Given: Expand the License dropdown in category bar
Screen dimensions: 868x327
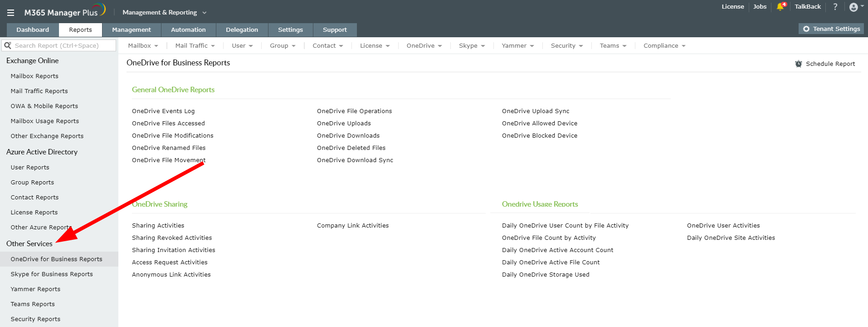Looking at the screenshot, I should 375,45.
